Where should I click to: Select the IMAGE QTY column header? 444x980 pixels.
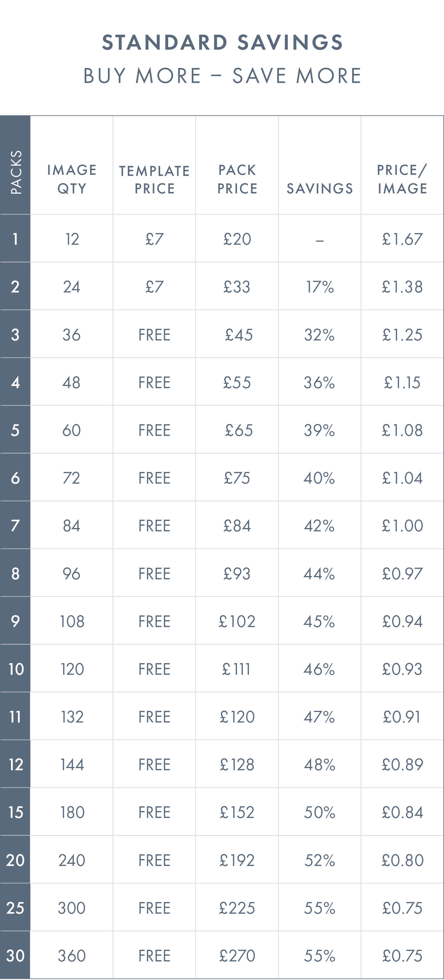pos(72,179)
